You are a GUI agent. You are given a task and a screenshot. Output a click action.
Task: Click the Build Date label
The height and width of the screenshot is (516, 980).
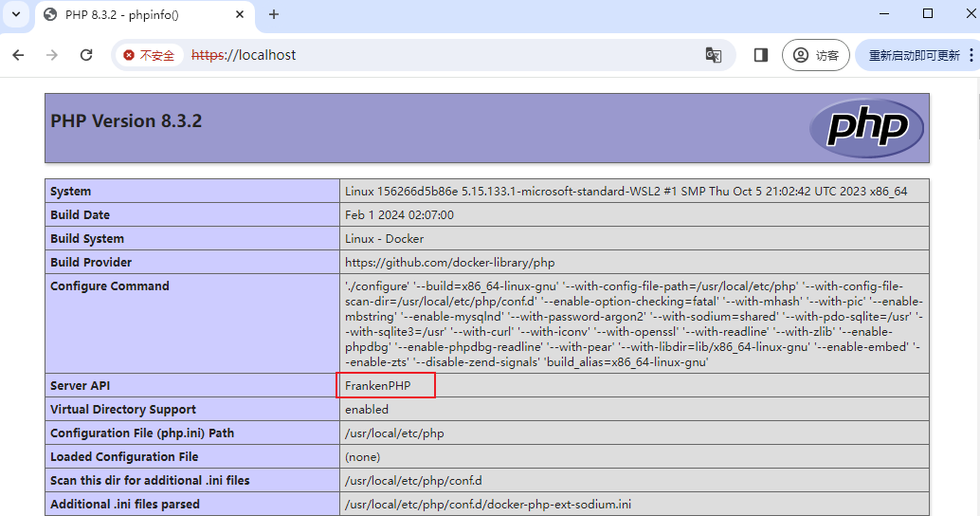tap(80, 214)
